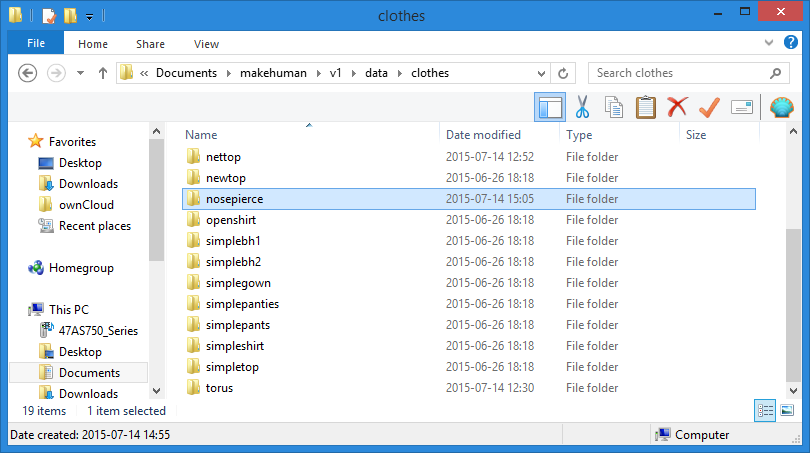Switch to Large icons view

[787, 410]
